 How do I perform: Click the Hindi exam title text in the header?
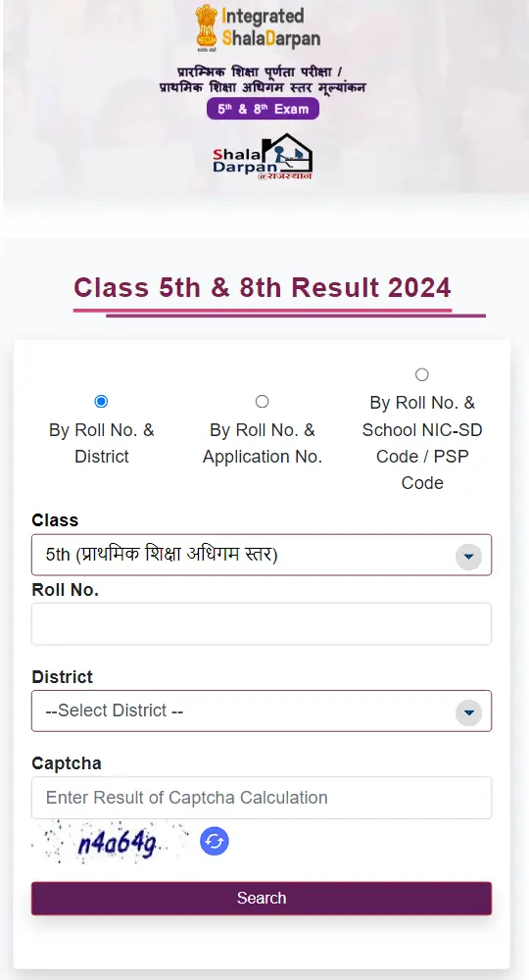263,79
